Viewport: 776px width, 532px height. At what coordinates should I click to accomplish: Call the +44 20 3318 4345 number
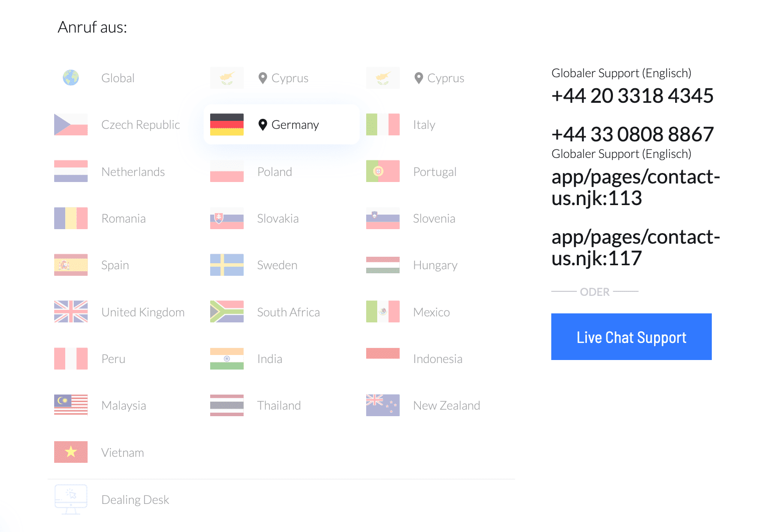(x=632, y=96)
